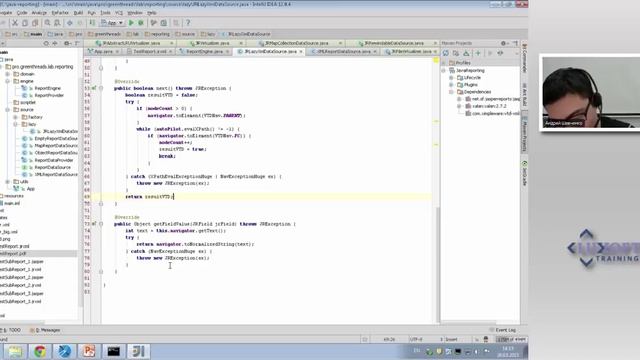This screenshot has height=360, width=640.
Task: Collapse the engine package node
Action: pos(8,81)
